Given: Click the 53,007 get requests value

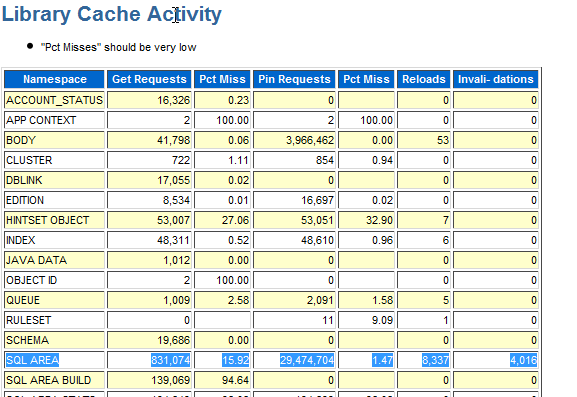Looking at the screenshot, I should coord(174,220).
